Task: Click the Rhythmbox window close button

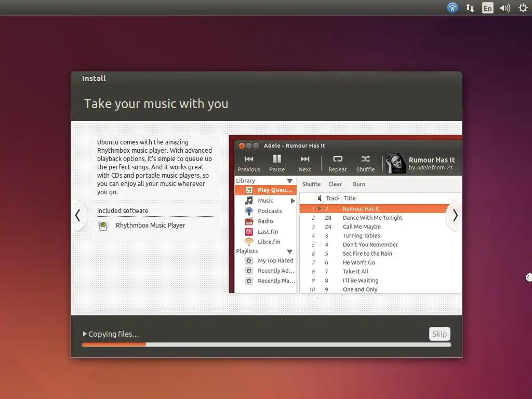Action: pos(242,145)
